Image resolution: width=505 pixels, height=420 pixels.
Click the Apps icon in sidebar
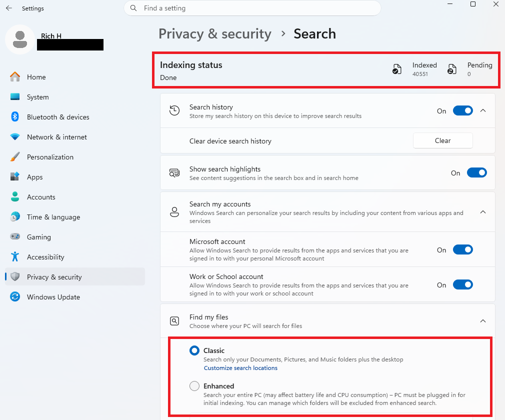[x=15, y=176]
